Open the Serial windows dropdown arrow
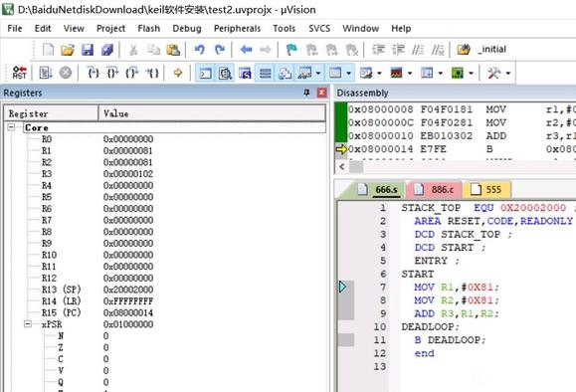This screenshot has height=392, width=576. pyautogui.click(x=379, y=73)
